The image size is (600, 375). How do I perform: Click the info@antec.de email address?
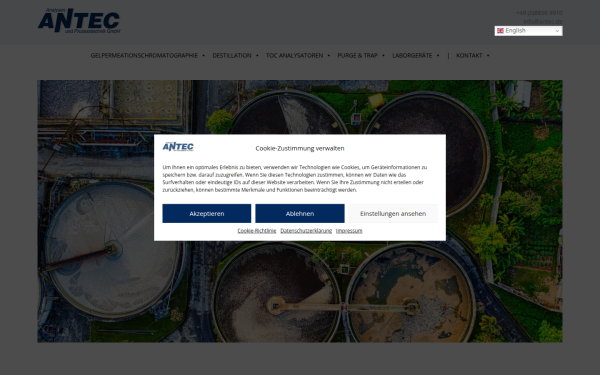coord(543,21)
